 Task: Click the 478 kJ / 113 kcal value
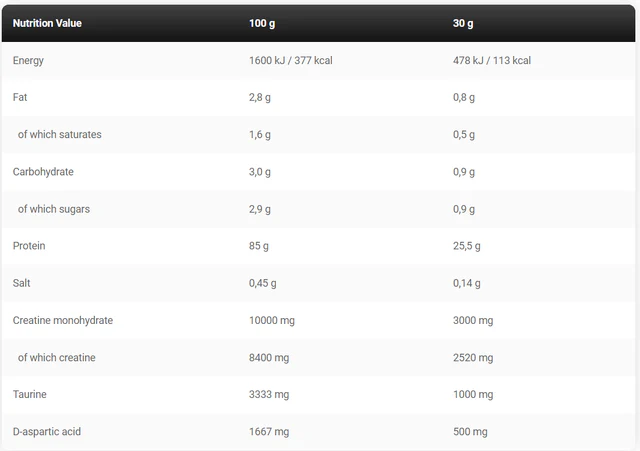(491, 61)
